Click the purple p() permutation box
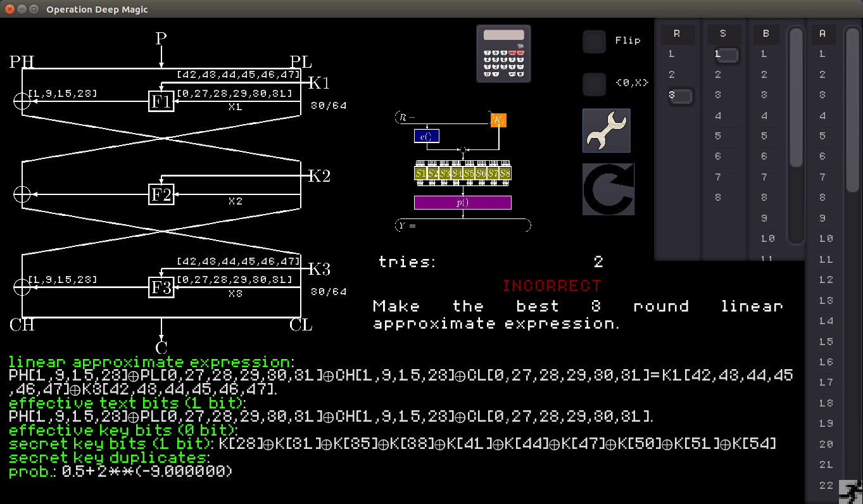The width and height of the screenshot is (863, 504). (x=462, y=201)
